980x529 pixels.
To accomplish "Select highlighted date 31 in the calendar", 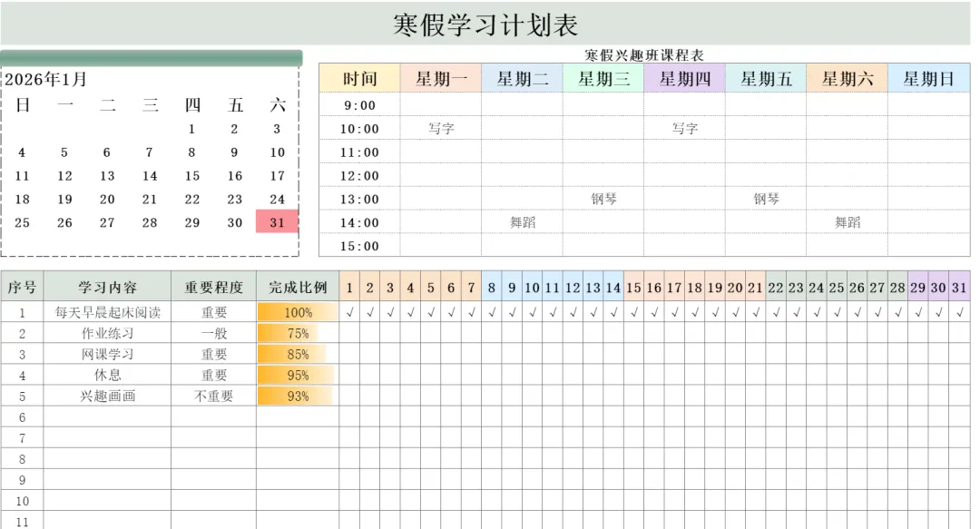I will [x=277, y=222].
